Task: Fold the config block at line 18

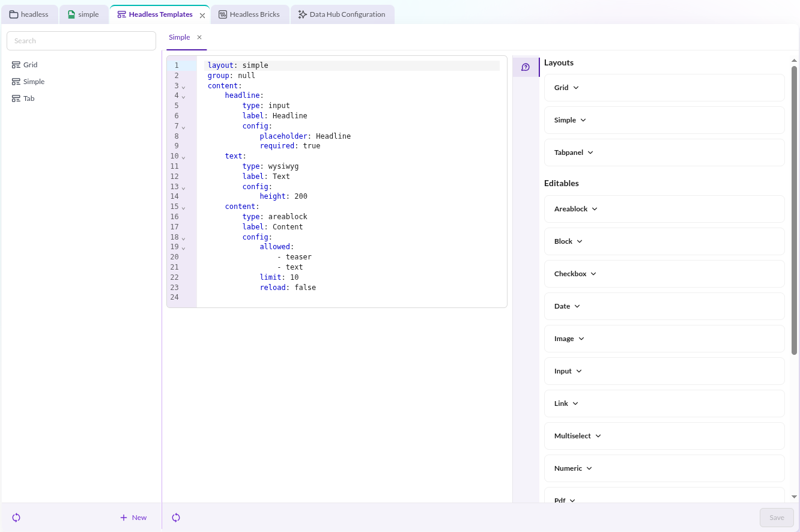Action: [184, 238]
